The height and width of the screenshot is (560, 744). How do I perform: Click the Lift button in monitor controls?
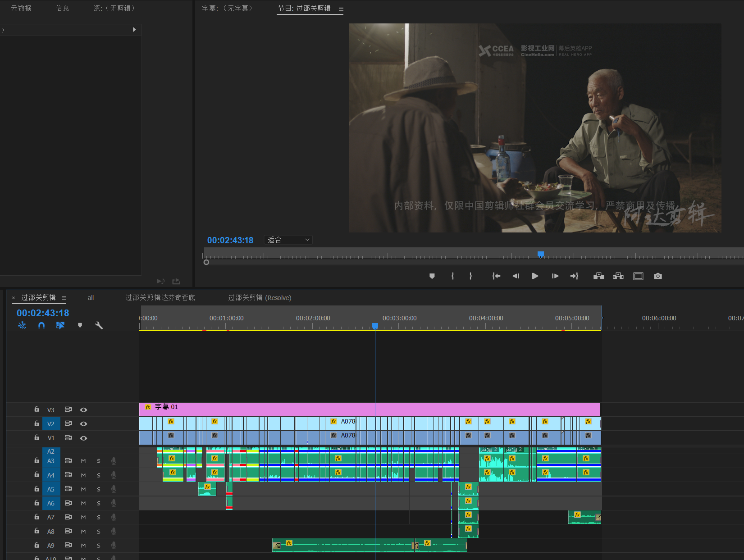(598, 276)
